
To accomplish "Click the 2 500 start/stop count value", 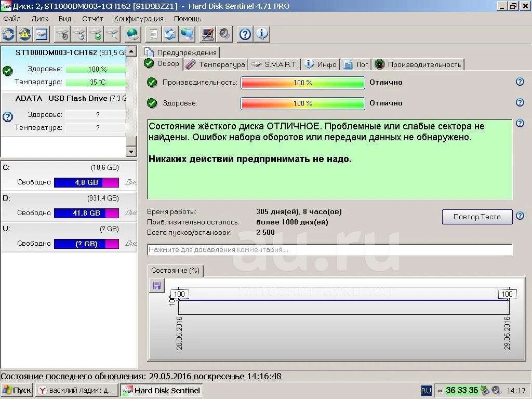I will [x=265, y=232].
